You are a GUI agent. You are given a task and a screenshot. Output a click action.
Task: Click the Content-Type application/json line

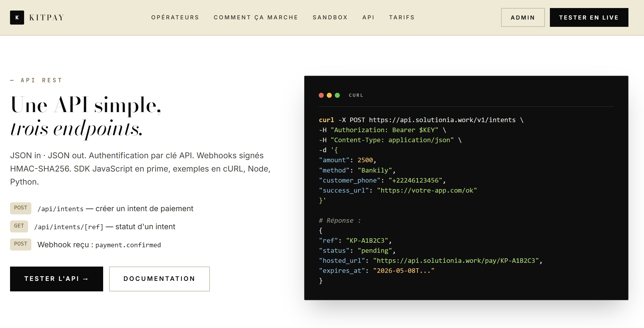(390, 140)
